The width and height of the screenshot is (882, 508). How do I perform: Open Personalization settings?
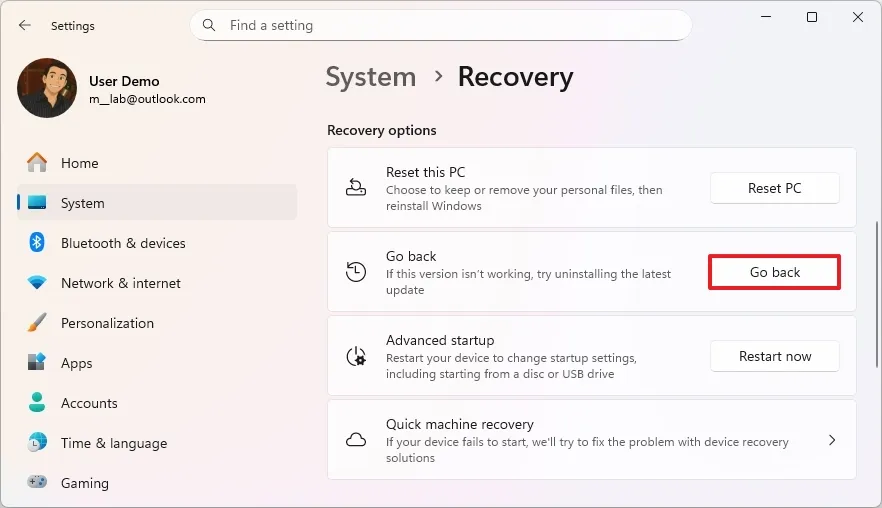(157, 323)
